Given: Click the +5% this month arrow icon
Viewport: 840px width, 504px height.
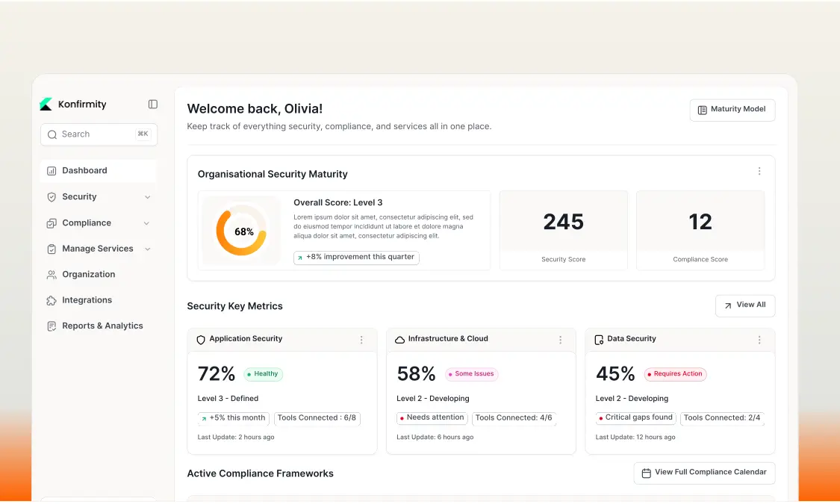Looking at the screenshot, I should (204, 418).
